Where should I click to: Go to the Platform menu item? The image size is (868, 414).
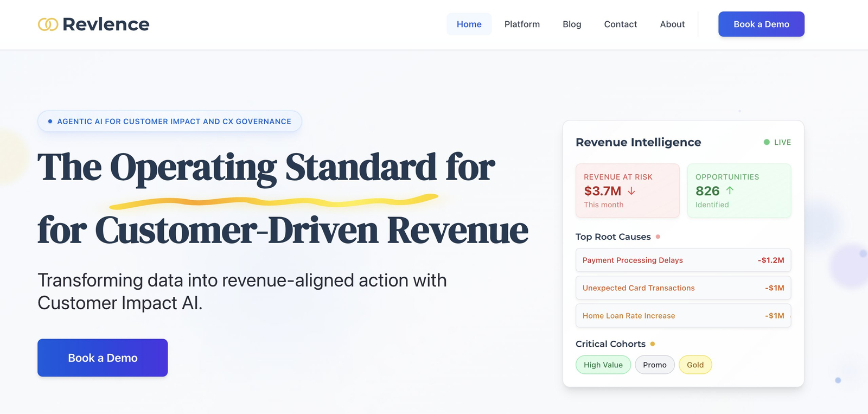coord(522,24)
